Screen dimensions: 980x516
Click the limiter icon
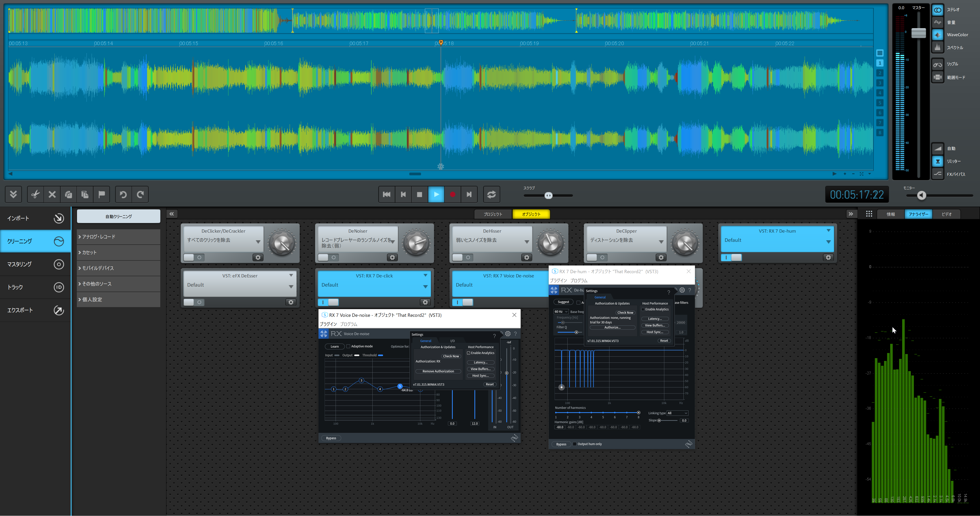pyautogui.click(x=937, y=161)
